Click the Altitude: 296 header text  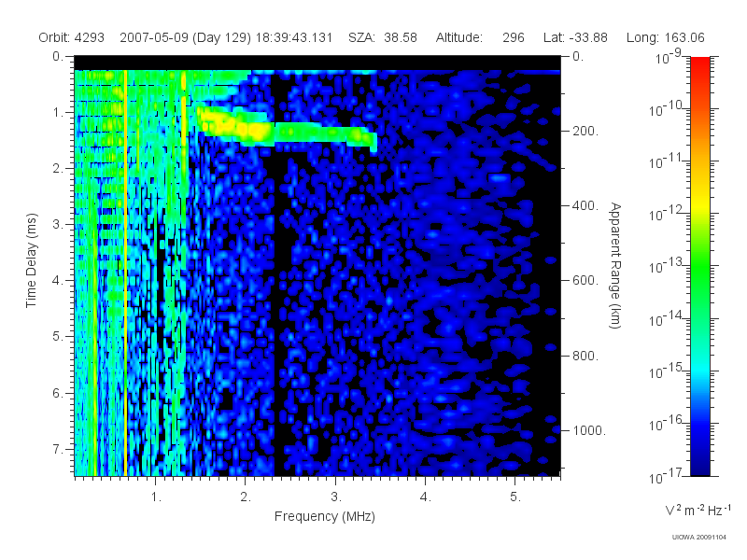tap(480, 37)
